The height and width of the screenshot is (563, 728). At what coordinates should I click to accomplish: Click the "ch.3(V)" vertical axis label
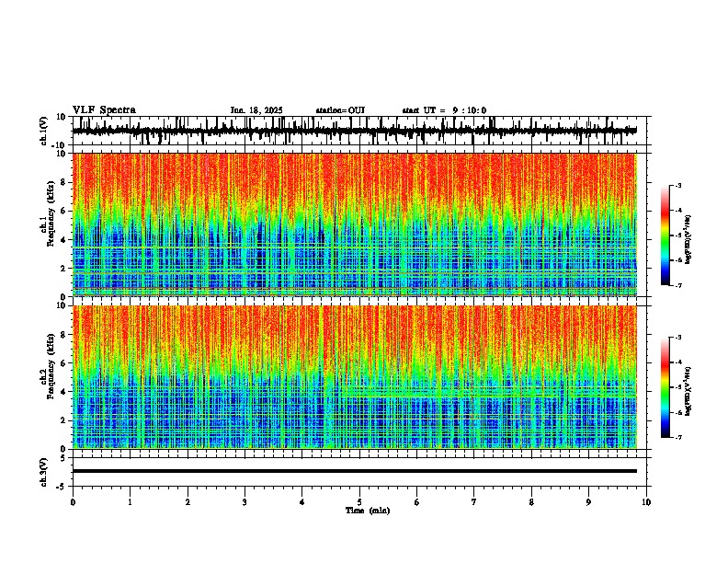[x=44, y=472]
